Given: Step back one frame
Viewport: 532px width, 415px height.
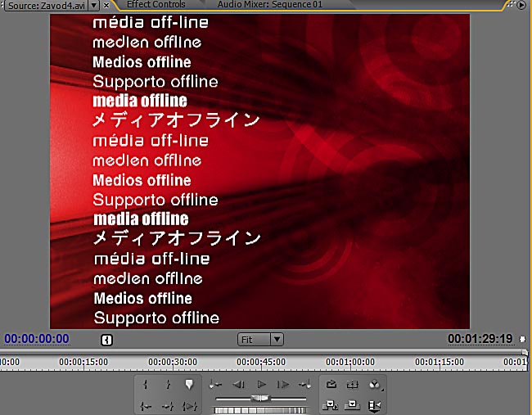Looking at the screenshot, I should 239,385.
